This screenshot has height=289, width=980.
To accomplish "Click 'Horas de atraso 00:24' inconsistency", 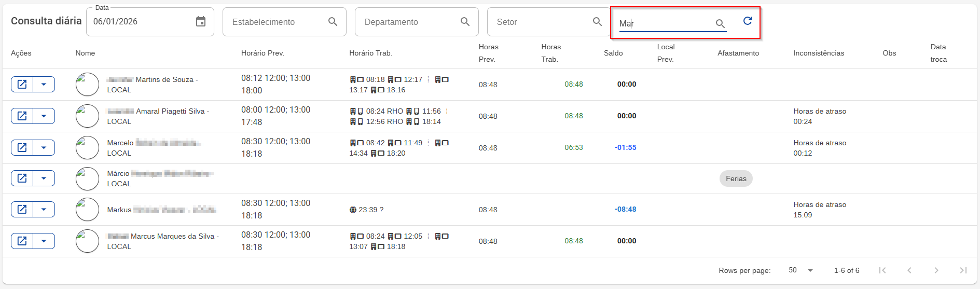I will [x=820, y=116].
